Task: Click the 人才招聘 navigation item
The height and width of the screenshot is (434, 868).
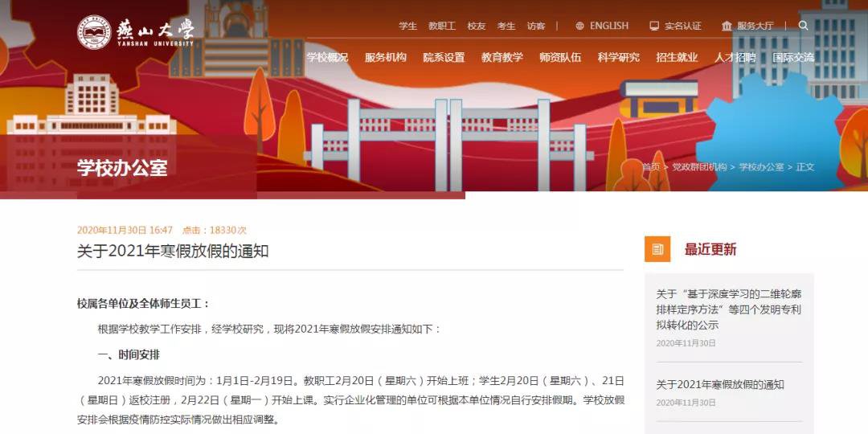Action: tap(735, 57)
